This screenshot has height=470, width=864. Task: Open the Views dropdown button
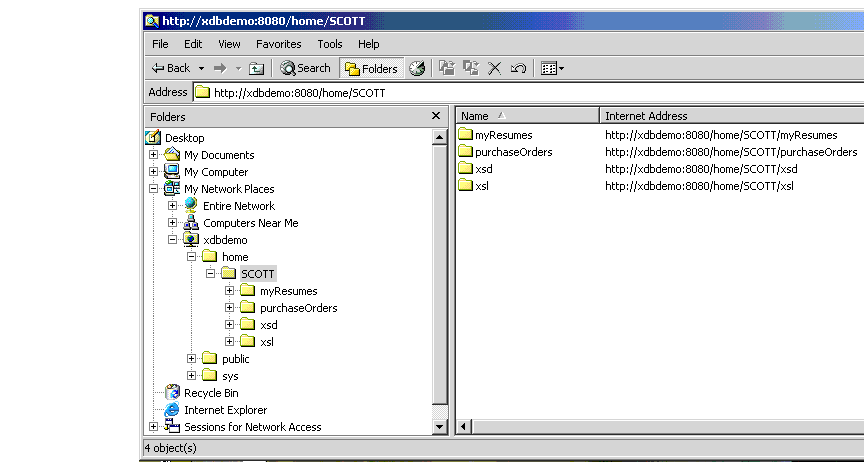pyautogui.click(x=552, y=68)
